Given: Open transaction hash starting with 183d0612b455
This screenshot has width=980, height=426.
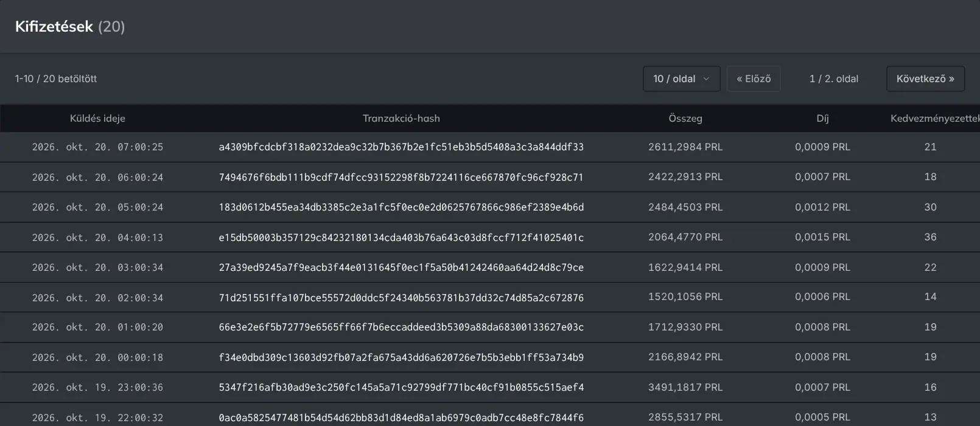Looking at the screenshot, I should 401,208.
